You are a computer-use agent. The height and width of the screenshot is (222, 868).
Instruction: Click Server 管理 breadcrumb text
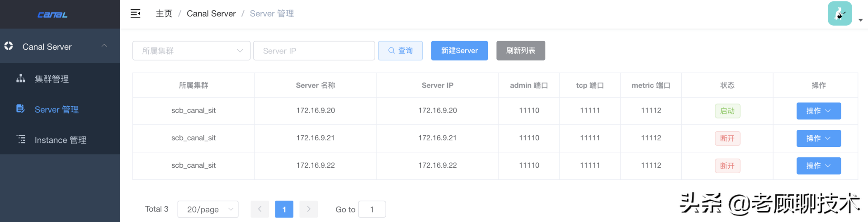coord(272,14)
